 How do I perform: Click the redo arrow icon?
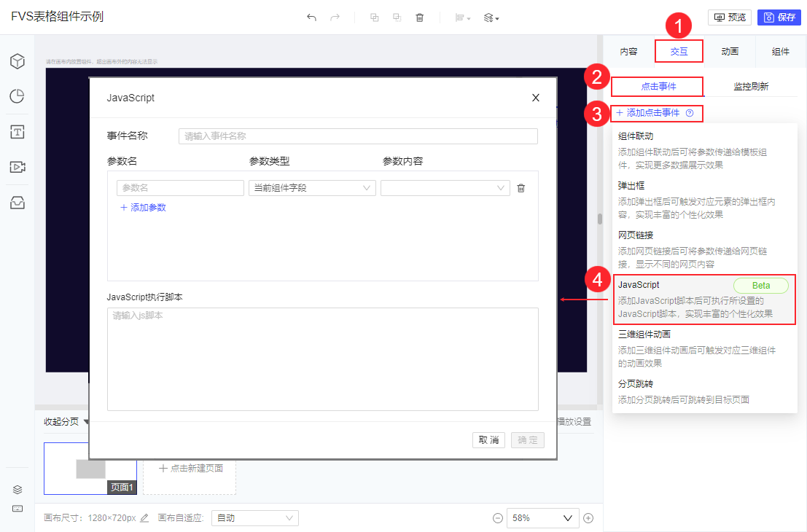coord(335,17)
